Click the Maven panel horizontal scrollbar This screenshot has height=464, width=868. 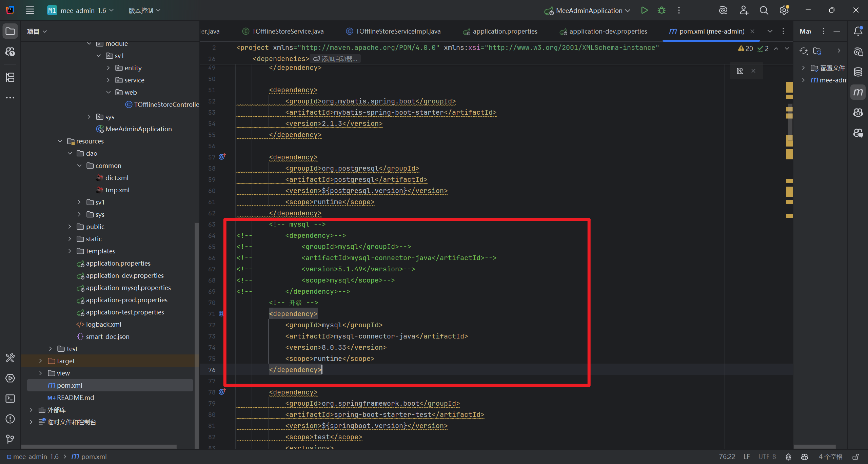(x=814, y=447)
